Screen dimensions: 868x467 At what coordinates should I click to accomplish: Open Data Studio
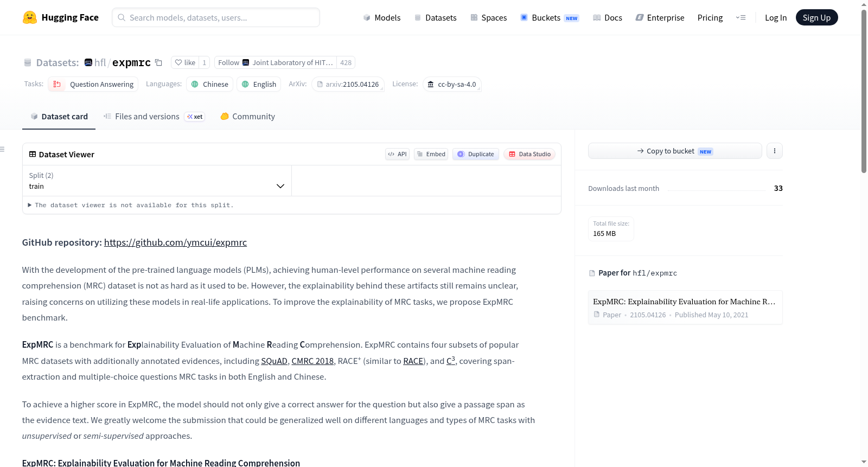(529, 154)
